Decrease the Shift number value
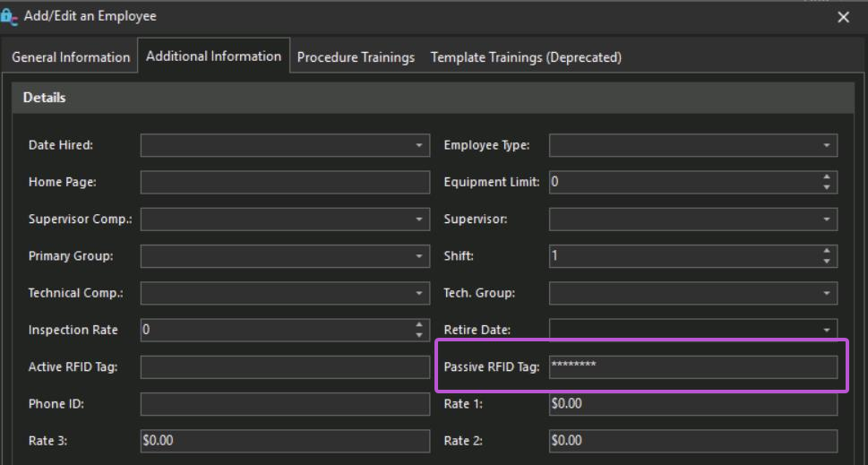 tap(826, 261)
